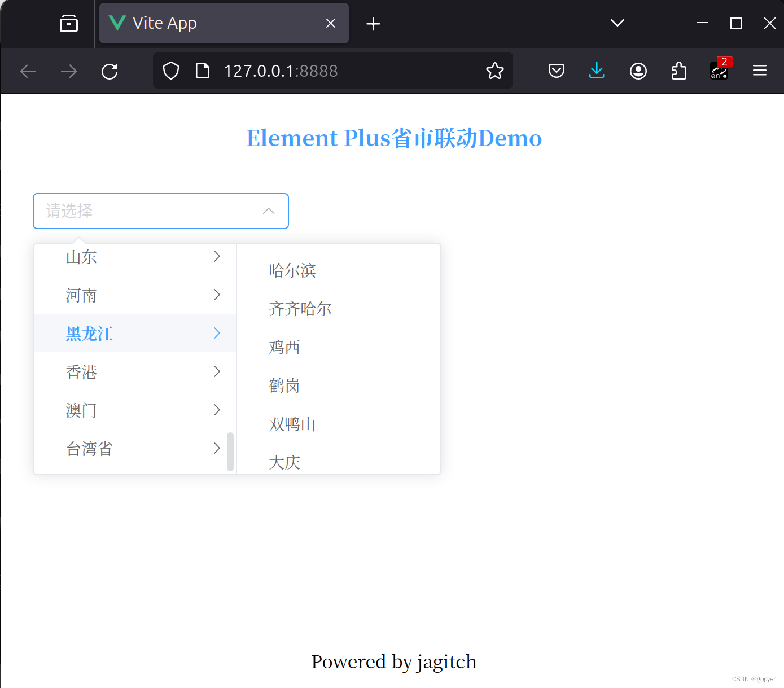Viewport: 784px width, 688px height.
Task: Expand 台湾省 using its right chevron
Action: 217,448
